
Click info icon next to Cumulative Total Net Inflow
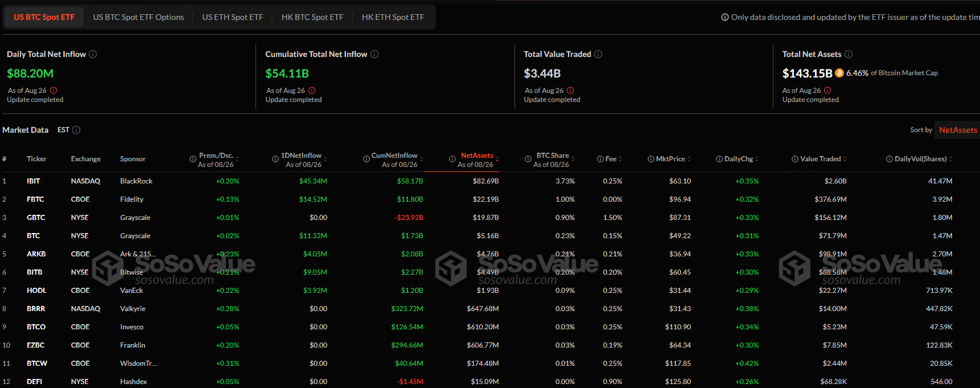pos(374,54)
